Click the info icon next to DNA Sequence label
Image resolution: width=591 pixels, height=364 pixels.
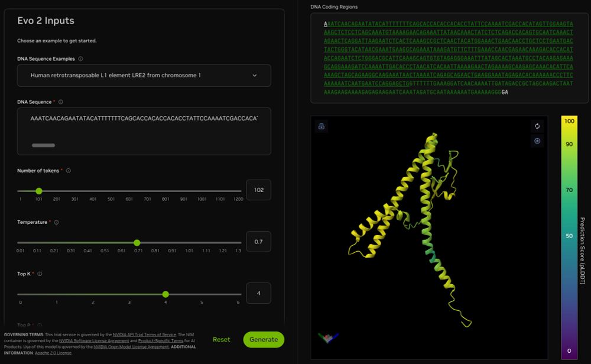pos(61,102)
